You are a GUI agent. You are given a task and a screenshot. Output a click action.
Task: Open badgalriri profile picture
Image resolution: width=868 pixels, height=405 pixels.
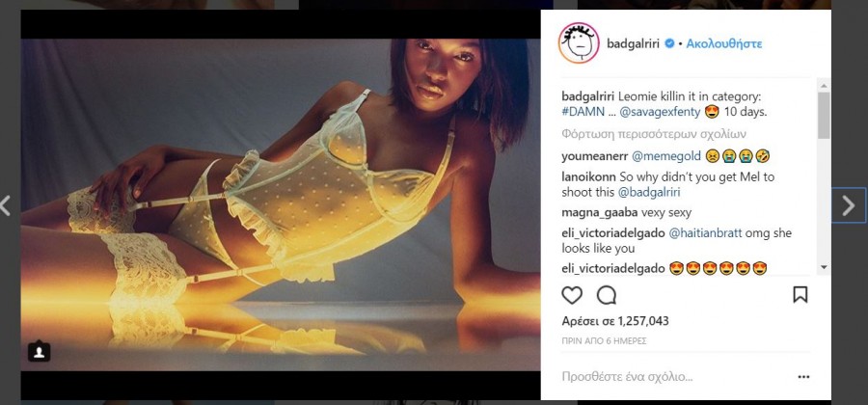[x=579, y=43]
